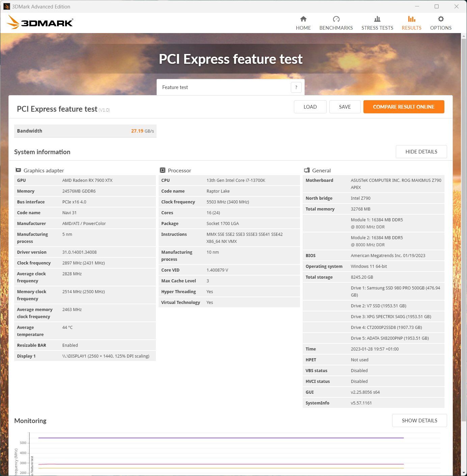Viewport: 467px width, 476px height.
Task: Click the Options gear icon
Action: [441, 19]
